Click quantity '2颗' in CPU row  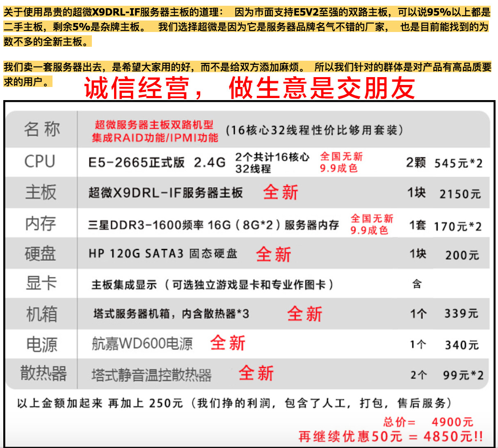[416, 162]
